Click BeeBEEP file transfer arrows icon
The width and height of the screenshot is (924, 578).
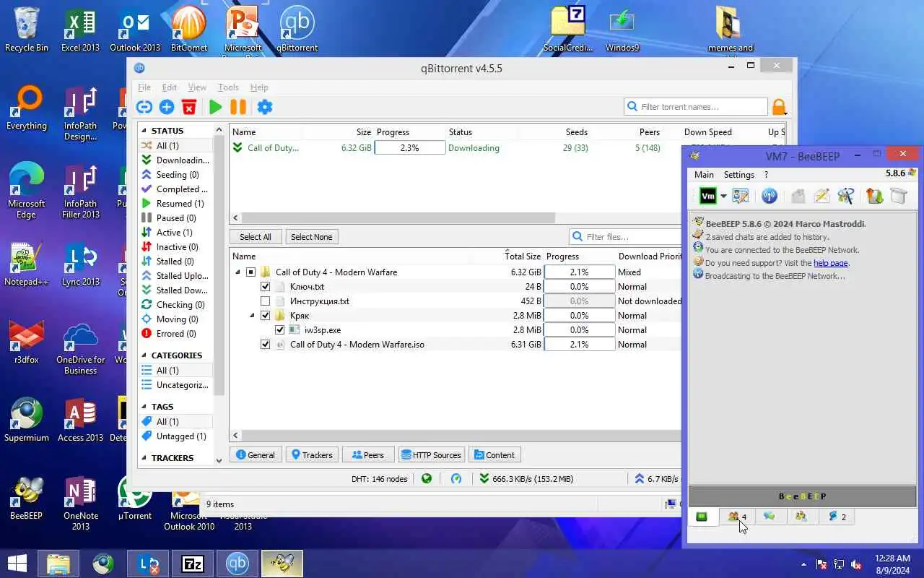(874, 196)
